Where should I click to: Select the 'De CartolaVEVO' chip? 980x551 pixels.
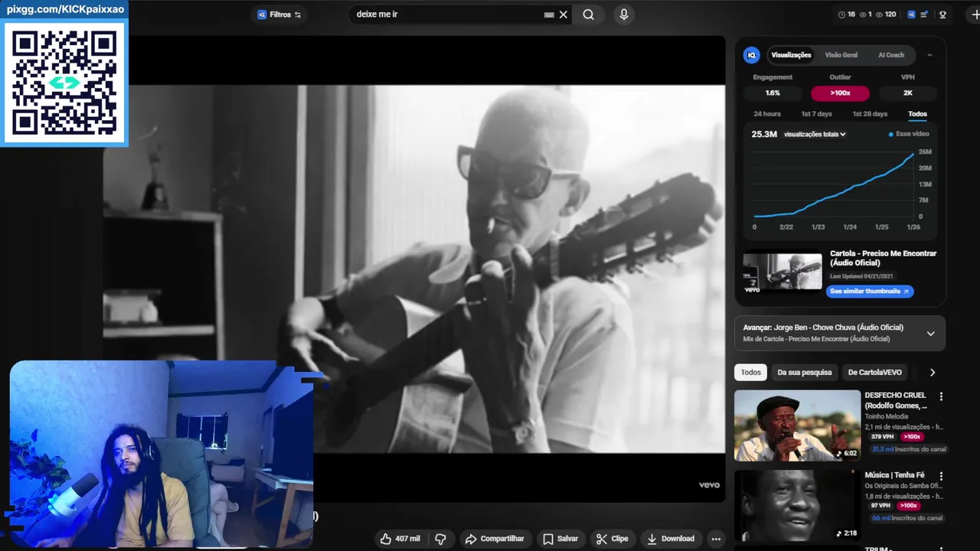pos(875,373)
